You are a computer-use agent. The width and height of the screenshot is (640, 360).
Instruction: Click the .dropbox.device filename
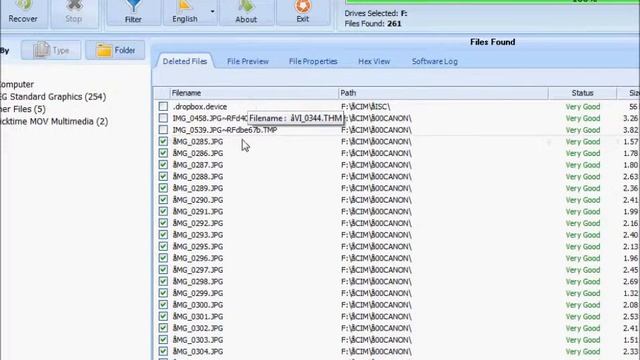(200, 107)
